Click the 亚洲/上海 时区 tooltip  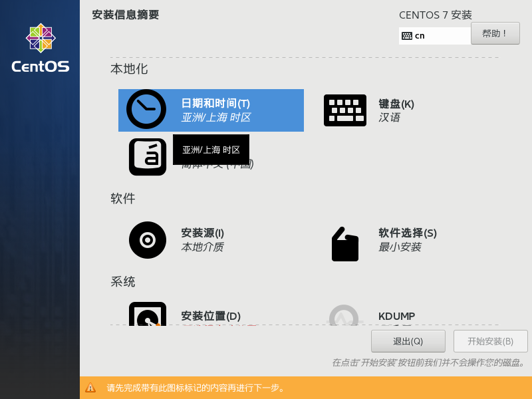tap(211, 150)
